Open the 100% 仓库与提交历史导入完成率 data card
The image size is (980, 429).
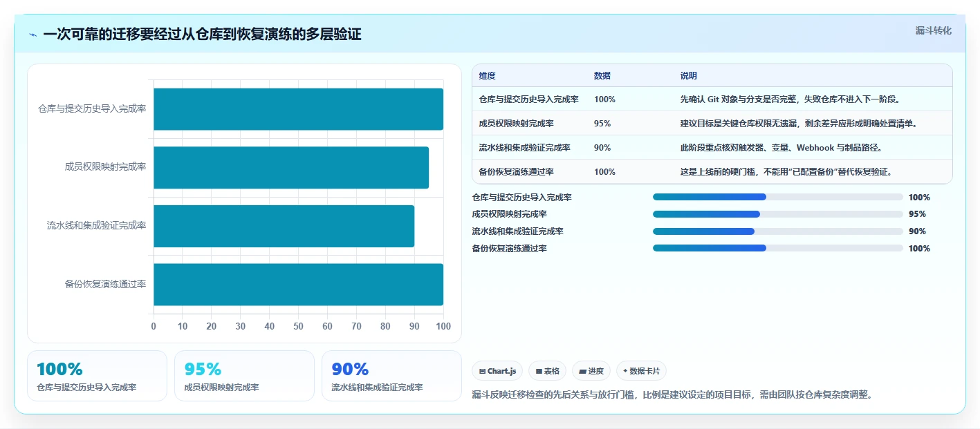pos(98,376)
